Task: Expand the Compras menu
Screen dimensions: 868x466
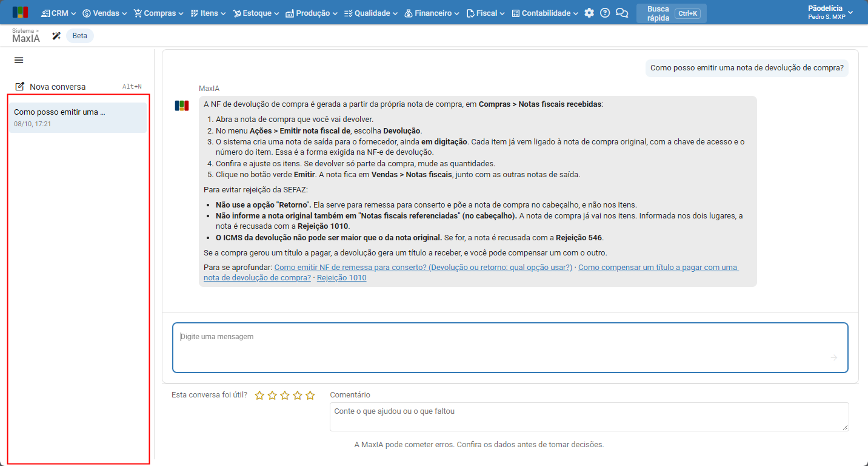Action: pyautogui.click(x=159, y=13)
